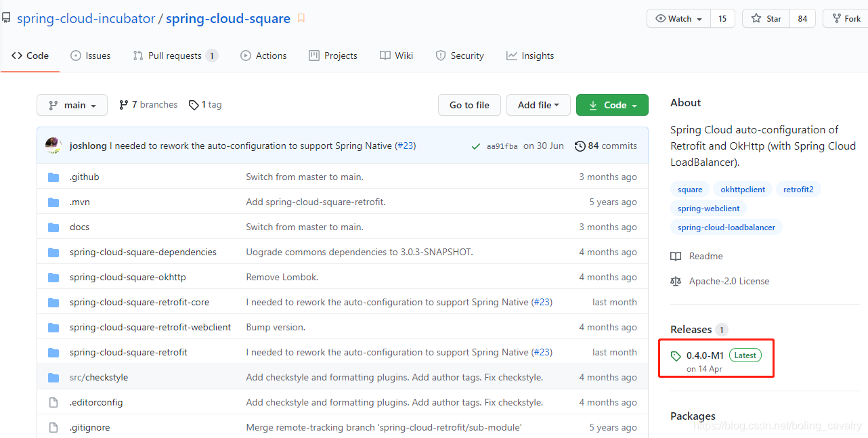
Task: Open the spring-cloud-square-okhttp folder name
Action: click(128, 278)
